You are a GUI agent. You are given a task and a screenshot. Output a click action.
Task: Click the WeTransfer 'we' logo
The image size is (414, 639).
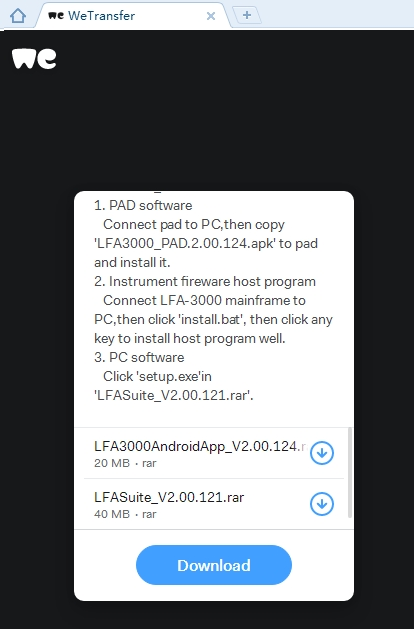pyautogui.click(x=34, y=59)
